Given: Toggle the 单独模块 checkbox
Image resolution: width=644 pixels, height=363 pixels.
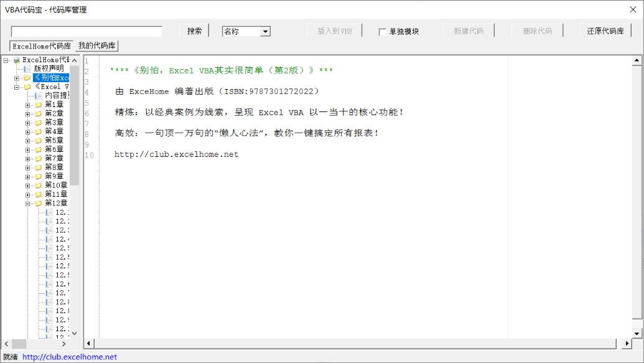Looking at the screenshot, I should pyautogui.click(x=383, y=32).
